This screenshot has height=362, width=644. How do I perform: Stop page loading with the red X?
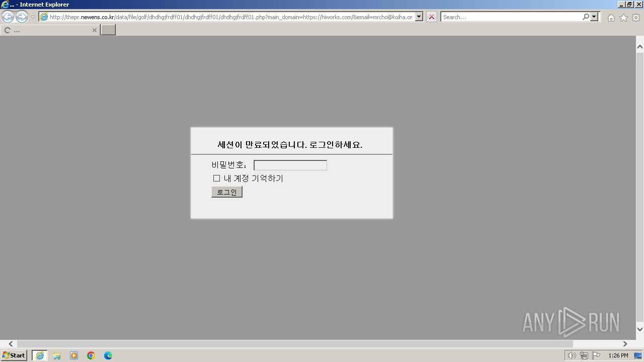pyautogui.click(x=432, y=17)
